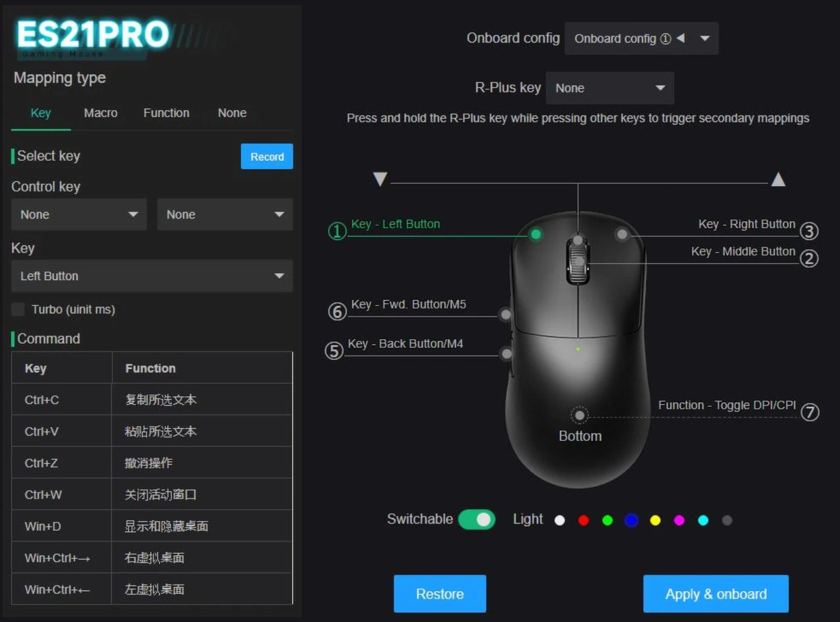Screen dimensions: 840x622
Task: Turn off the Switchable toggle
Action: tap(476, 519)
